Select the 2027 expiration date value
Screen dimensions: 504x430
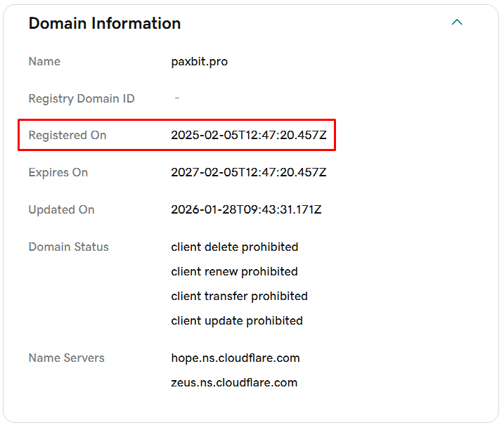[249, 173]
